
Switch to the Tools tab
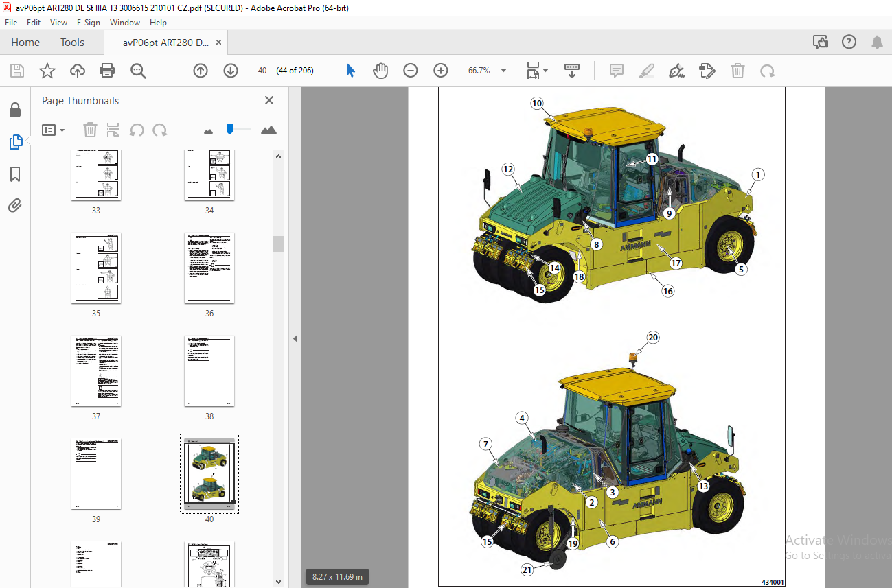[x=72, y=43]
